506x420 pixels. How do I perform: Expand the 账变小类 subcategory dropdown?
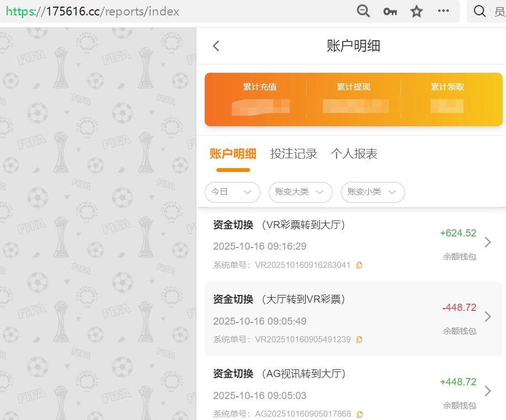(x=372, y=192)
